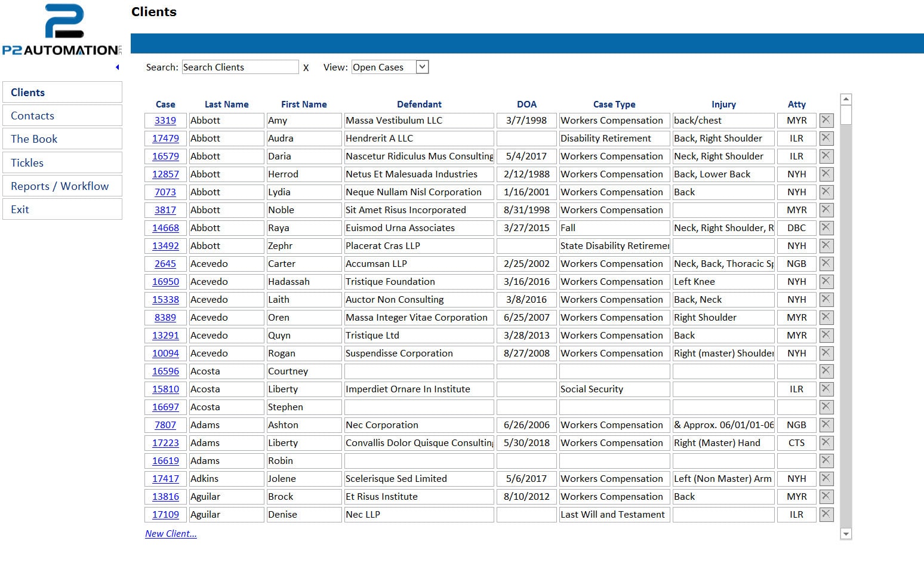924x578 pixels.
Task: Delete the row for case 3319
Action: 826,120
